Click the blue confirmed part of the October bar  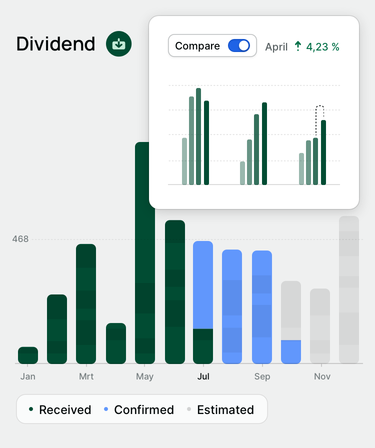pos(291,352)
